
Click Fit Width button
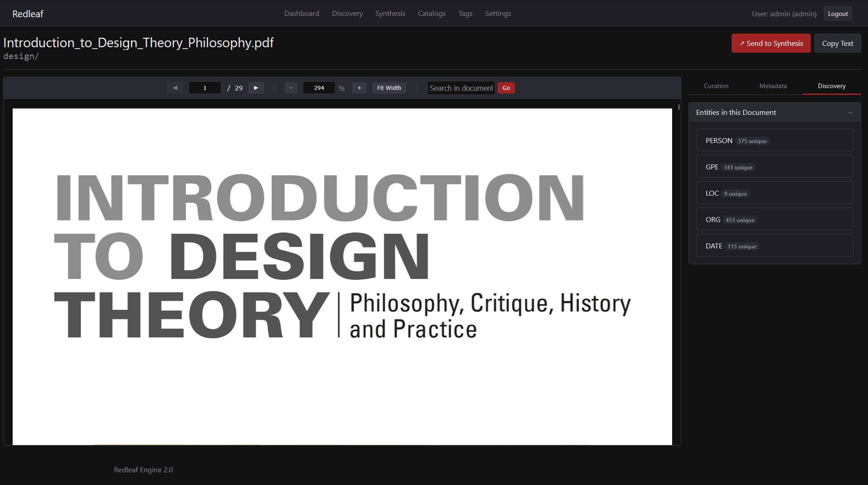[x=389, y=88]
